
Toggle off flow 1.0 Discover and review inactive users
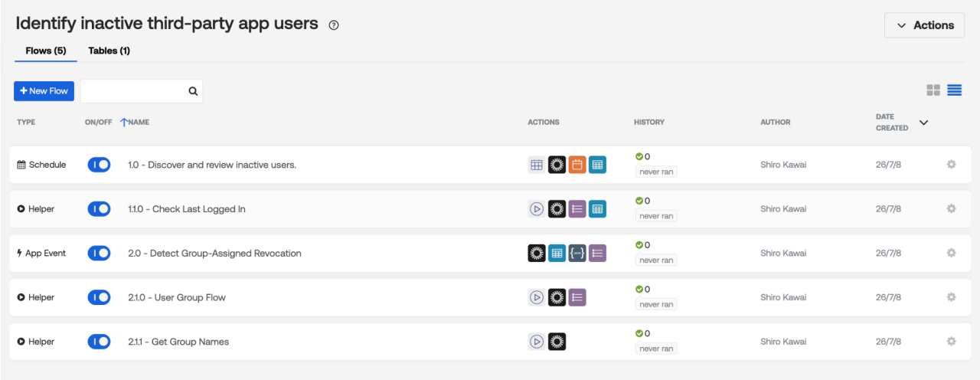coord(100,165)
